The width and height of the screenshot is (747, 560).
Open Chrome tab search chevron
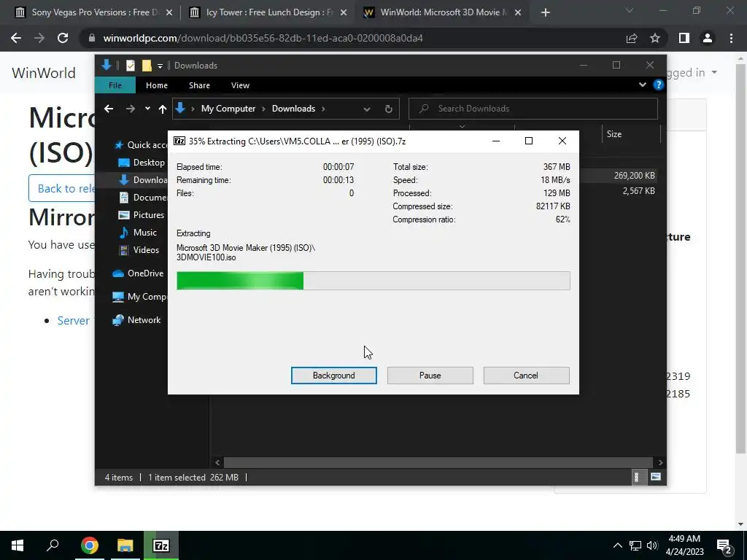630,10
